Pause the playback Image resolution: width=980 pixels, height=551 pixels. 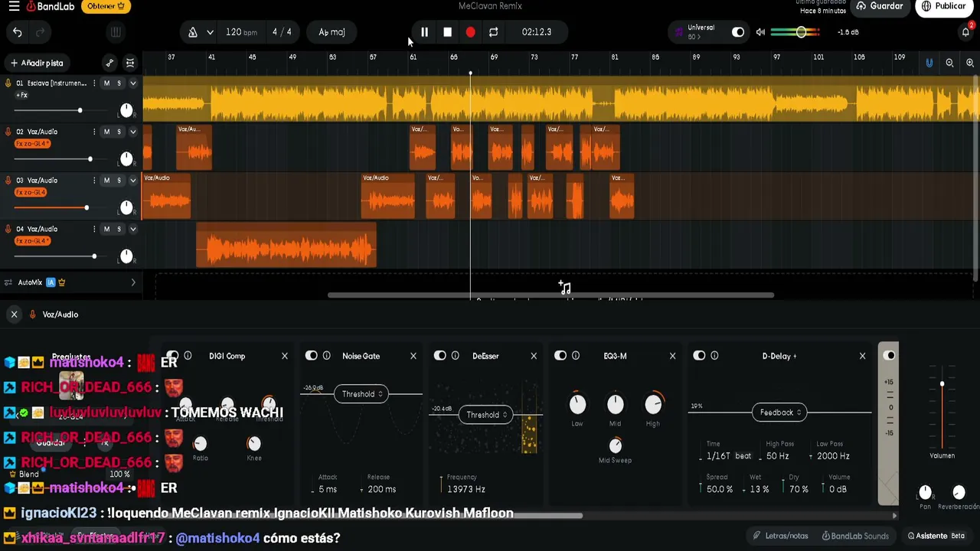point(424,32)
